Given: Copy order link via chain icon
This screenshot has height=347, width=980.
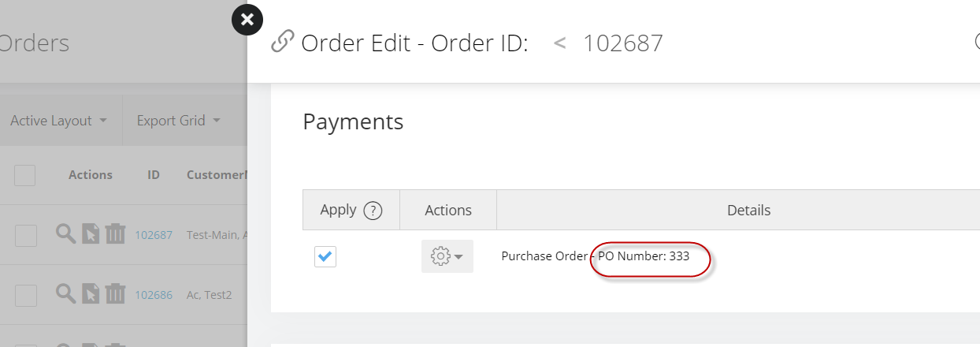Looking at the screenshot, I should click(x=282, y=41).
